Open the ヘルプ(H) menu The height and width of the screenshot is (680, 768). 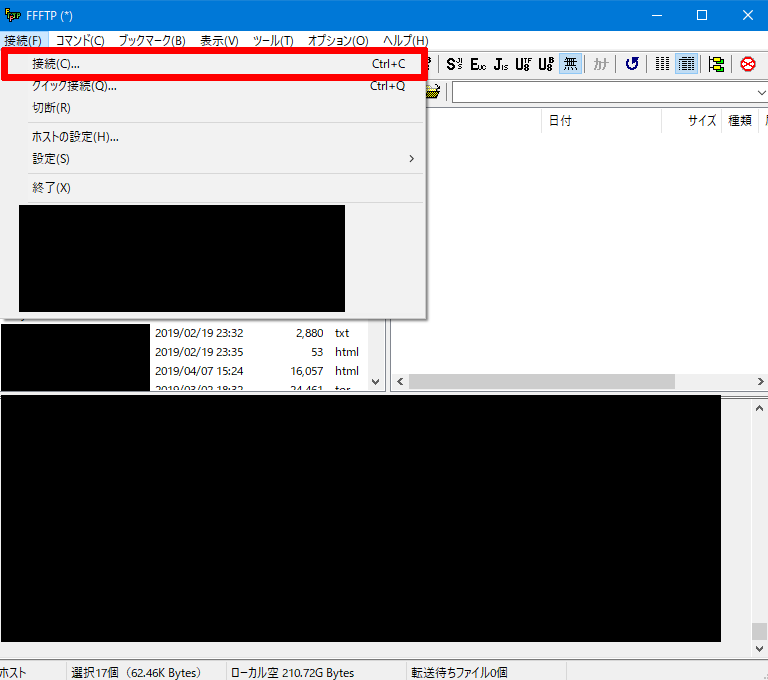[406, 41]
